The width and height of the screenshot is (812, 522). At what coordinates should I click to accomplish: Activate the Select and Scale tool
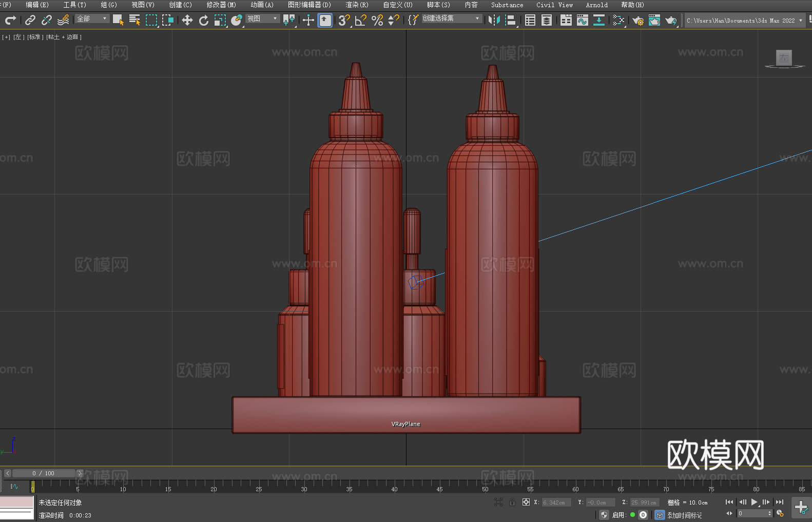220,20
